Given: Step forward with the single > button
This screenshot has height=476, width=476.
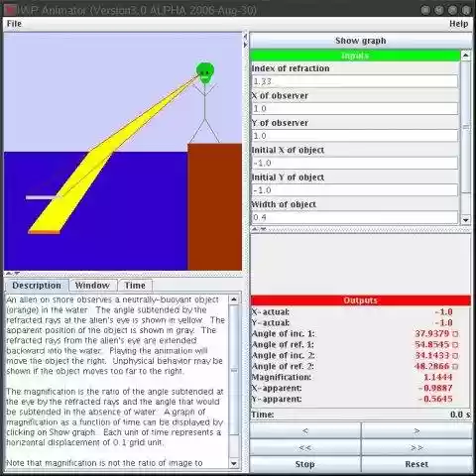Looking at the screenshot, I should 416,430.
